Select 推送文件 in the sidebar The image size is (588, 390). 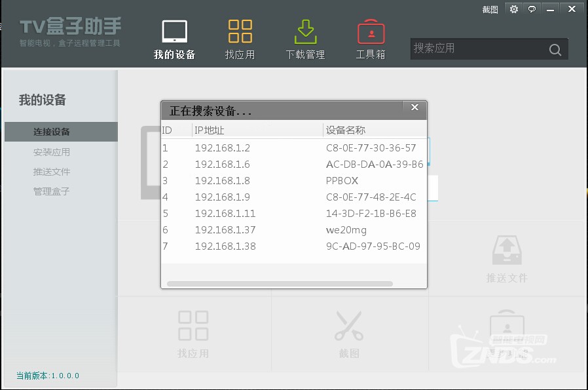51,172
